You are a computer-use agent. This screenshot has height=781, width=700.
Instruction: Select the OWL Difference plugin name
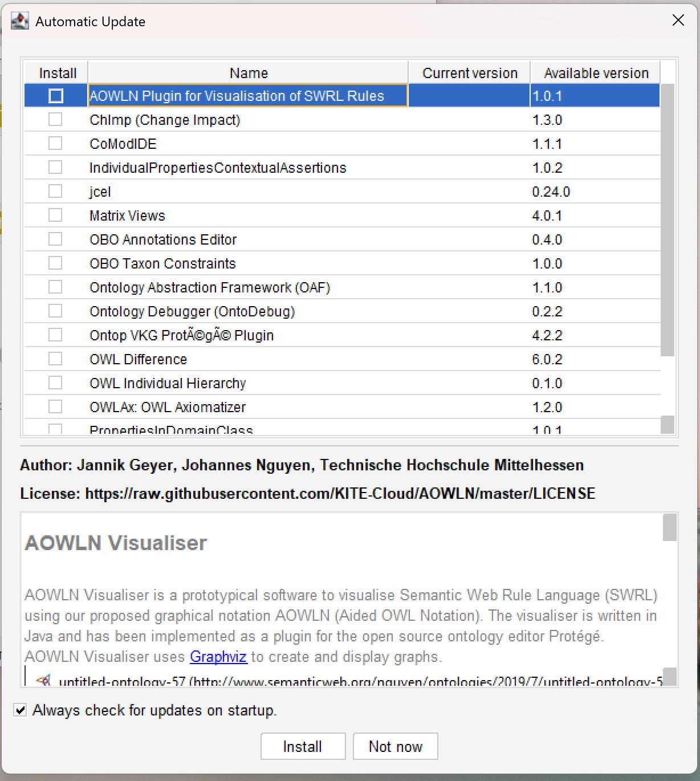(139, 359)
